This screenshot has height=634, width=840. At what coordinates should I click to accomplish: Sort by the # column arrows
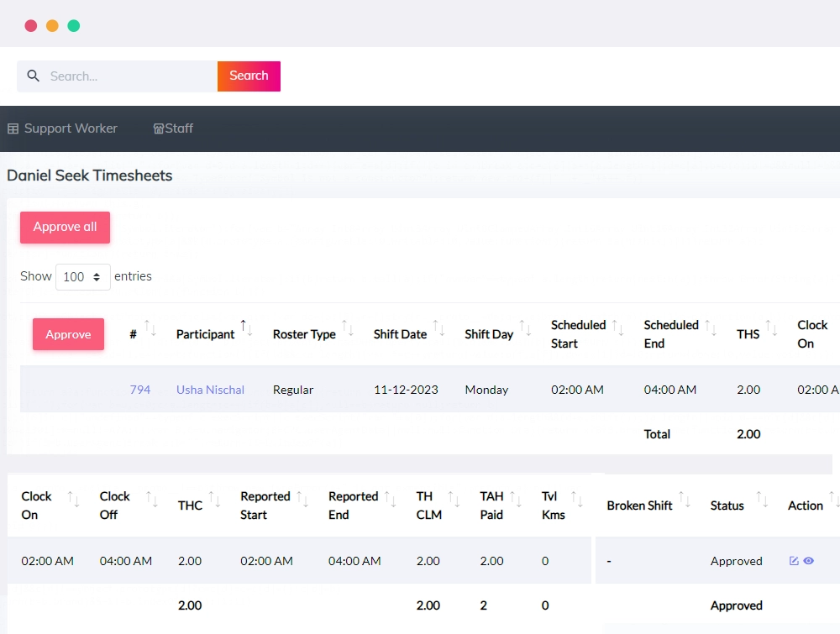coord(150,328)
